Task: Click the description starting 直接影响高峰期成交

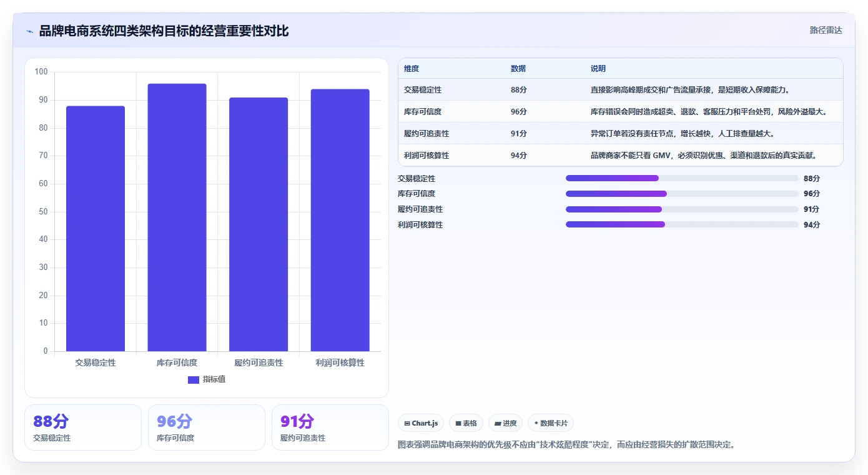Action: (691, 90)
